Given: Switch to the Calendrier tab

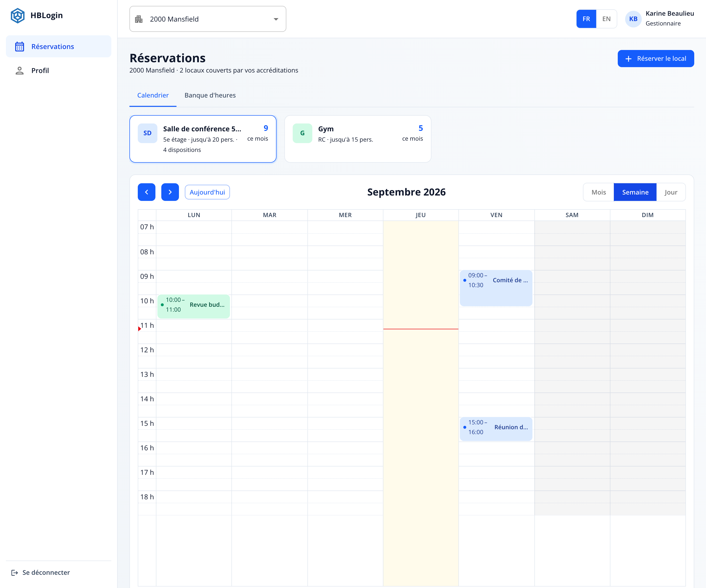Looking at the screenshot, I should pyautogui.click(x=153, y=95).
